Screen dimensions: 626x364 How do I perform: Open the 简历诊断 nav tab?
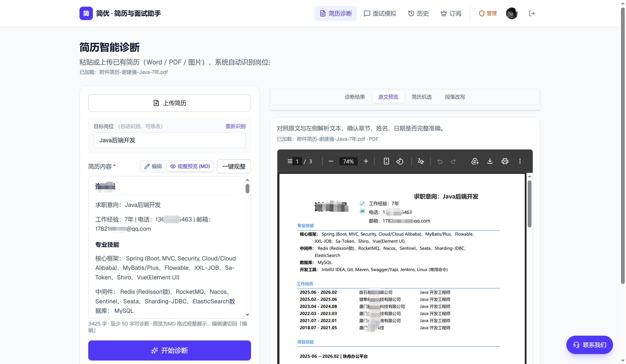point(335,13)
